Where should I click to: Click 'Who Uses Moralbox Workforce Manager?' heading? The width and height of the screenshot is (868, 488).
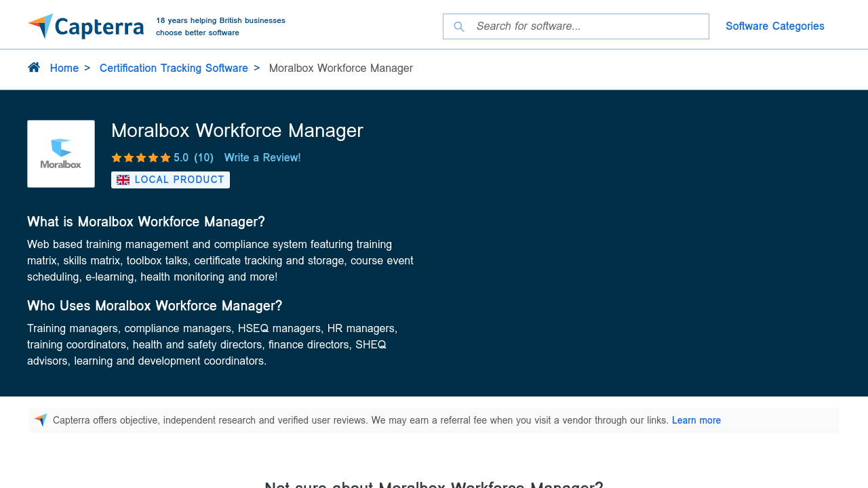155,306
